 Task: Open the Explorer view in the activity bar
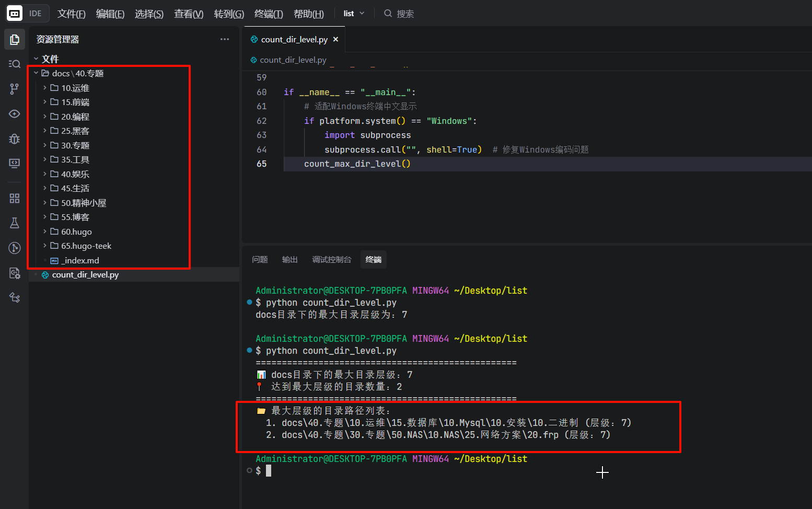15,40
